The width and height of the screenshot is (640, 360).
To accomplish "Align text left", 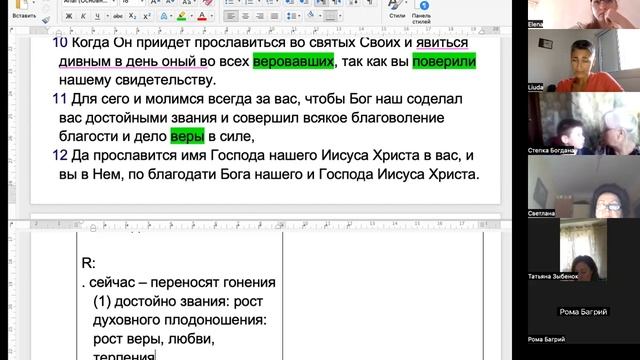I will pyautogui.click(x=231, y=16).
